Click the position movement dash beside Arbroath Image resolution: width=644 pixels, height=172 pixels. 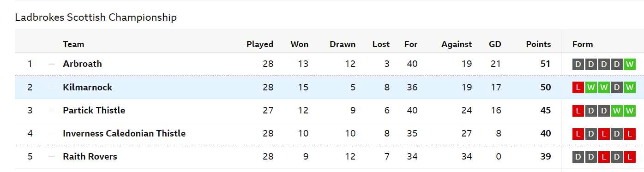(52, 64)
